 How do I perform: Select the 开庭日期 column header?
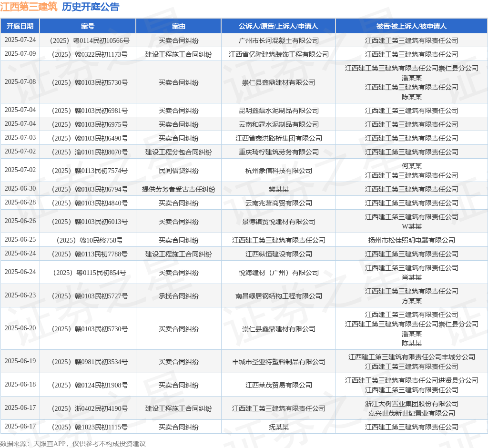point(20,26)
